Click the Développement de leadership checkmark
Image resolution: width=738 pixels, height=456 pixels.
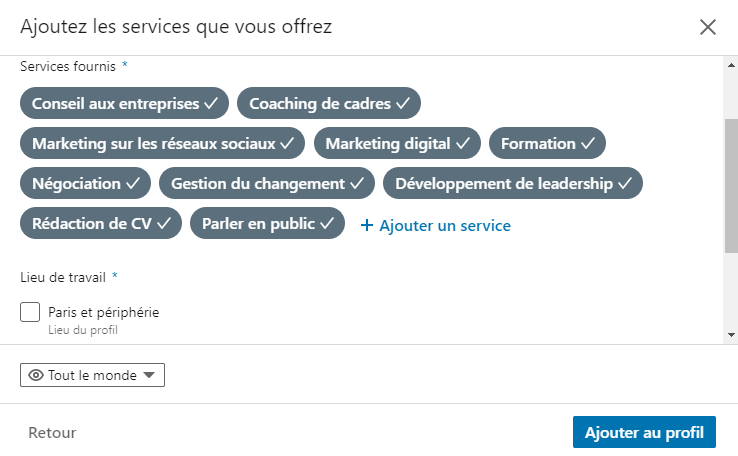pos(625,184)
